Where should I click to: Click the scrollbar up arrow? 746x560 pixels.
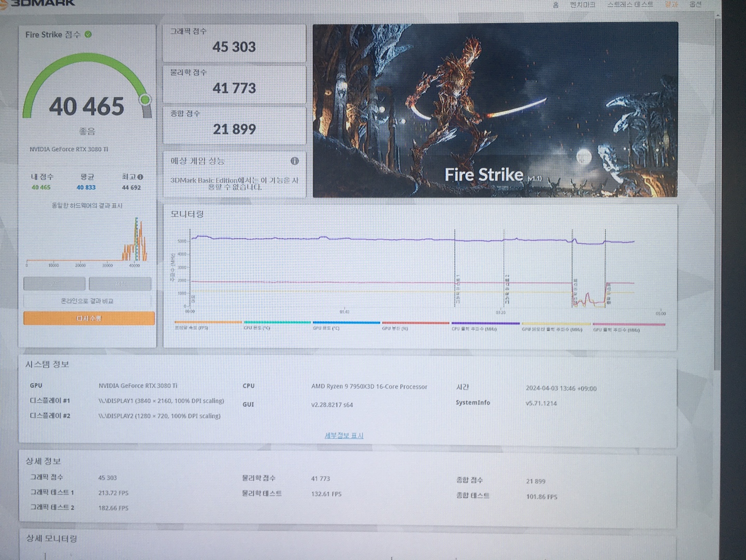coord(718,16)
